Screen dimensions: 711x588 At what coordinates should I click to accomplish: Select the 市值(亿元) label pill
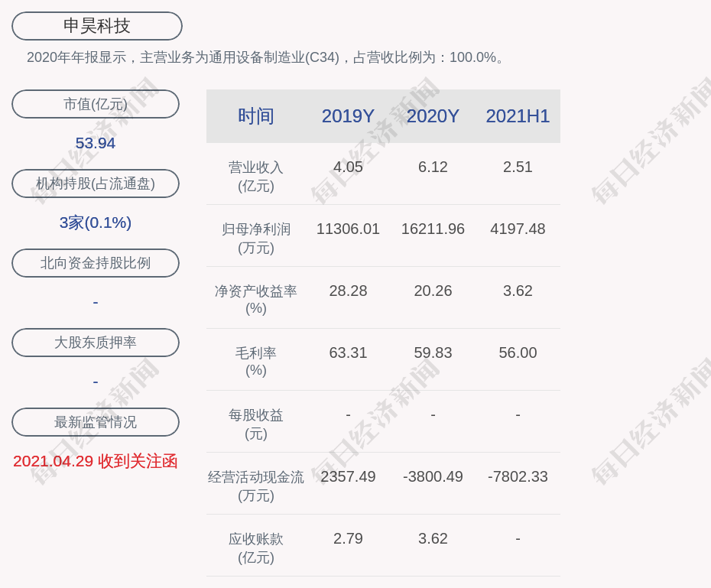[96, 104]
